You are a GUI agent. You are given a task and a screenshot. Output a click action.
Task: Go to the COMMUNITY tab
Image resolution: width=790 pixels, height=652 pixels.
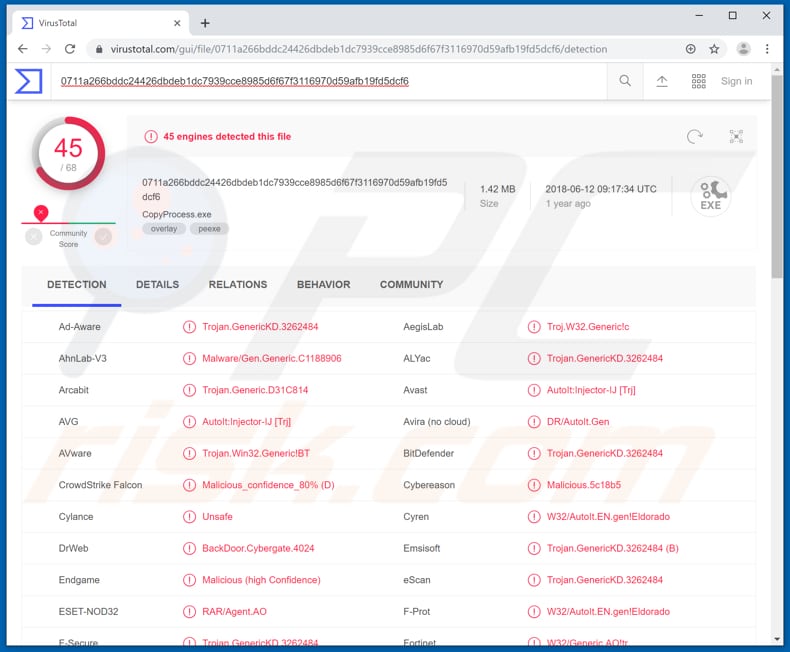click(x=412, y=285)
